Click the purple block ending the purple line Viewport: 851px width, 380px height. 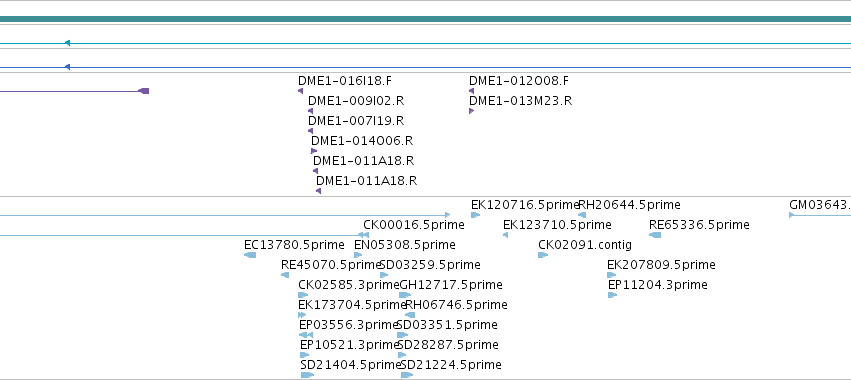(x=144, y=91)
